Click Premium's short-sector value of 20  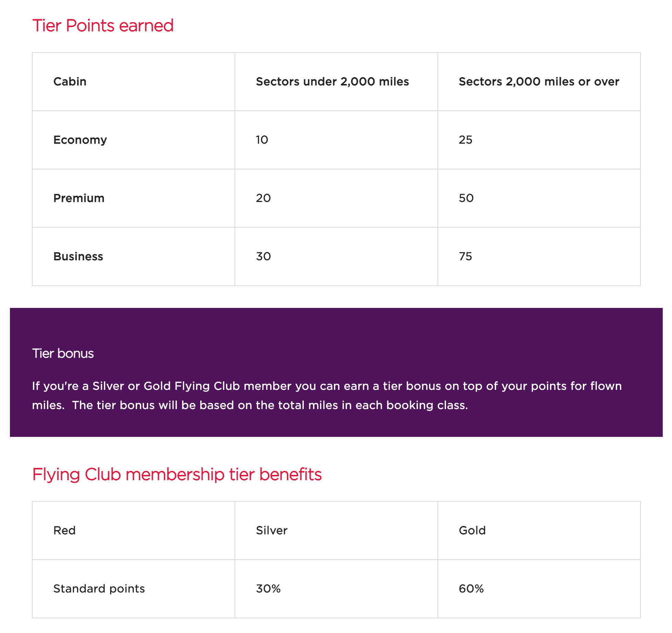[x=263, y=198]
